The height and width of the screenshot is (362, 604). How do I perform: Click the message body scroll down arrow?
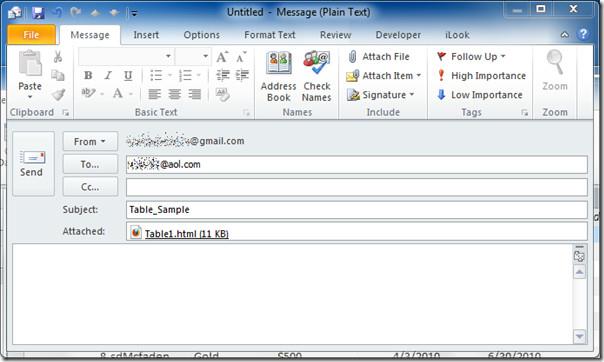point(580,337)
